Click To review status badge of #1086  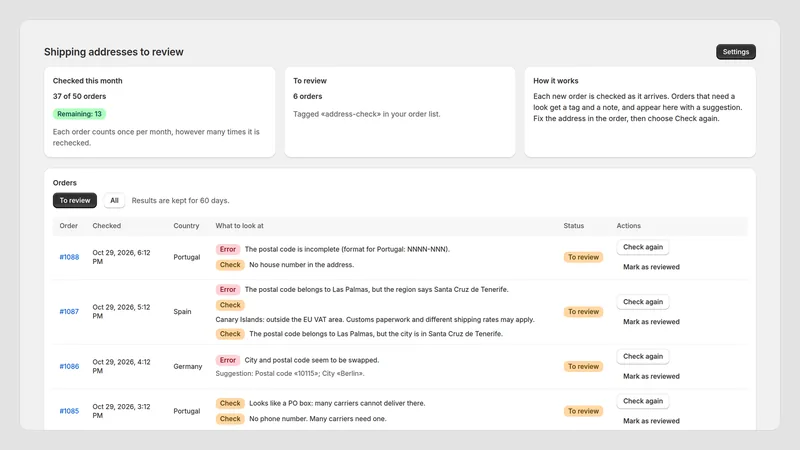[583, 366]
